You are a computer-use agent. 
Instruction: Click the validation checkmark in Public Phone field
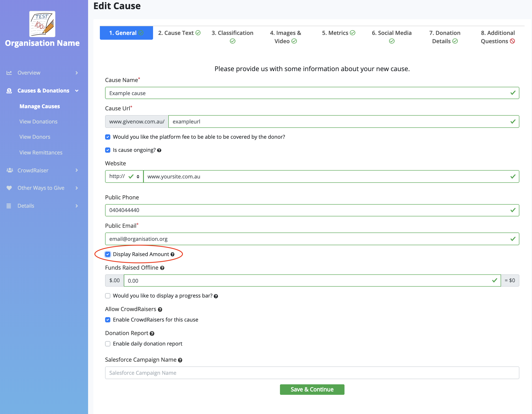[x=513, y=210]
